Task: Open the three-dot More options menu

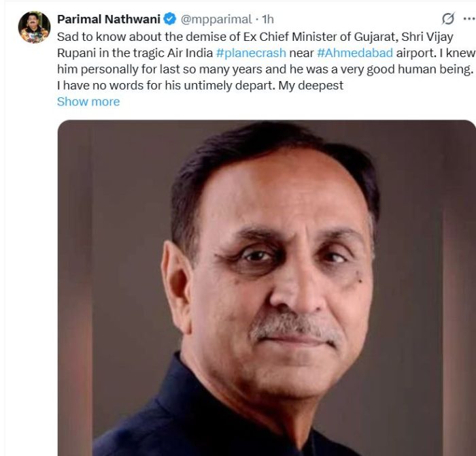Action: [x=469, y=18]
